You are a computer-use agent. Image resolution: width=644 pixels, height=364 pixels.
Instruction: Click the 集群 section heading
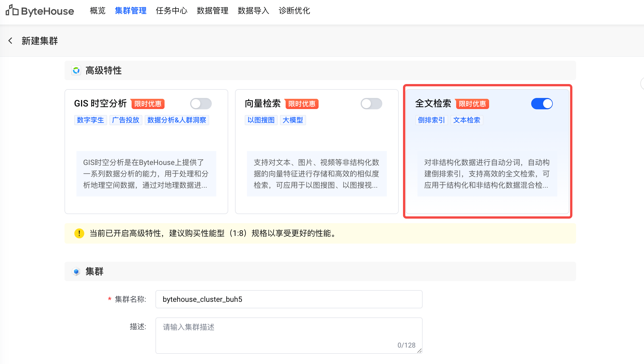pos(94,271)
